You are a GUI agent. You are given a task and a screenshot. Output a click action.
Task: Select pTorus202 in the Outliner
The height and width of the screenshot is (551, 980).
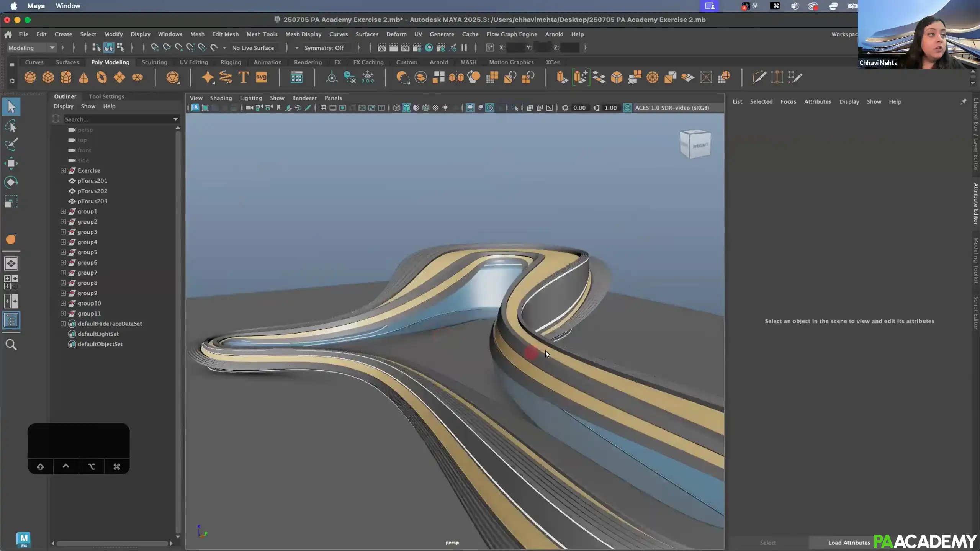click(x=92, y=191)
